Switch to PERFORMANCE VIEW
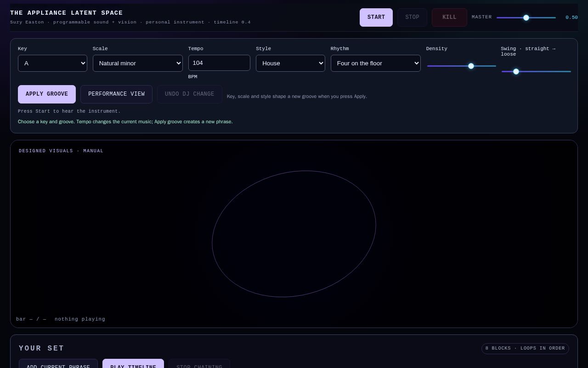This screenshot has height=368, width=588. pos(116,94)
